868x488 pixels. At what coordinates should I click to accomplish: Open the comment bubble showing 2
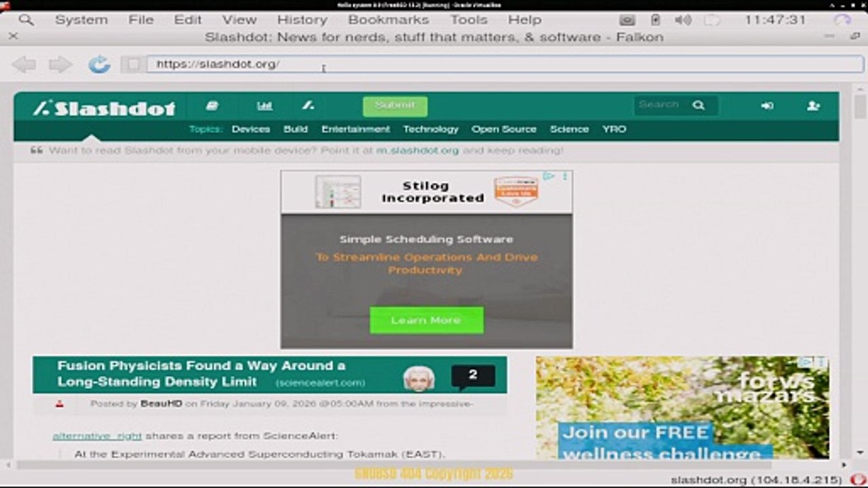click(x=473, y=377)
